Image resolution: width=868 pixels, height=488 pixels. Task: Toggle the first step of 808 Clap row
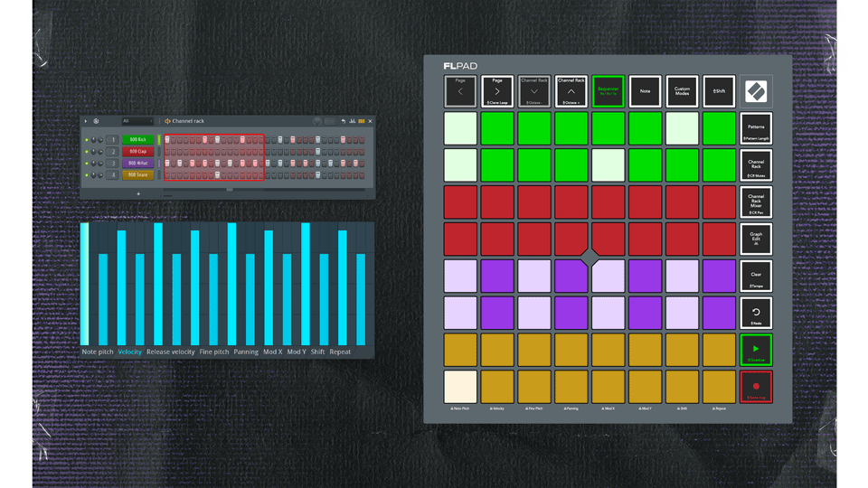(167, 152)
